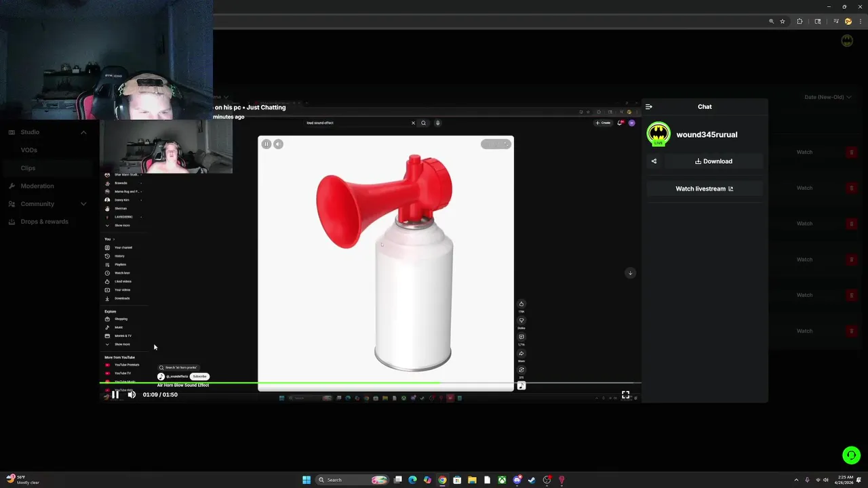Open Discord from the taskbar
868x488 pixels.
tap(517, 480)
